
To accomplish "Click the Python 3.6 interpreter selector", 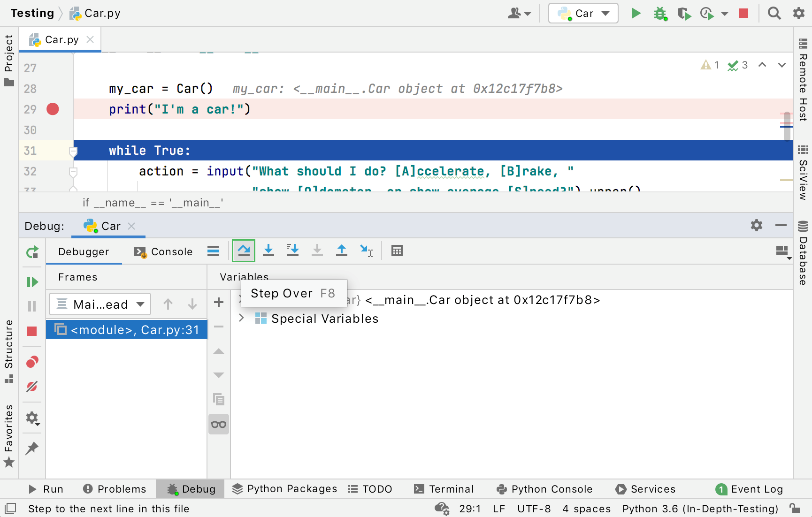I will [700, 509].
